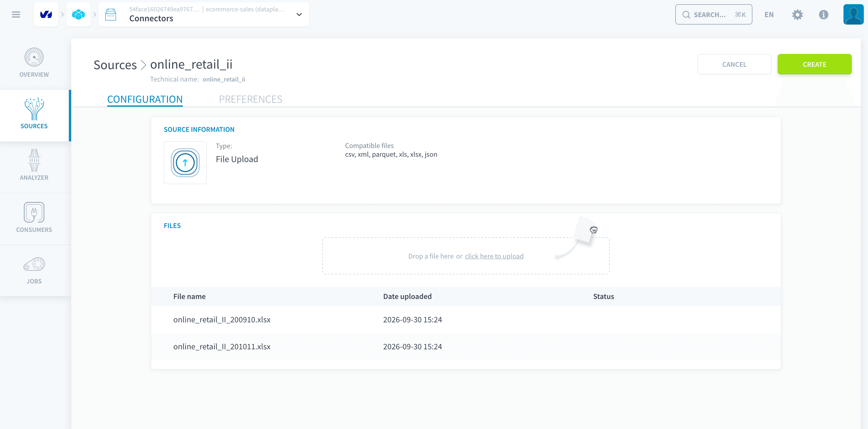Click the green Create button

[814, 64]
